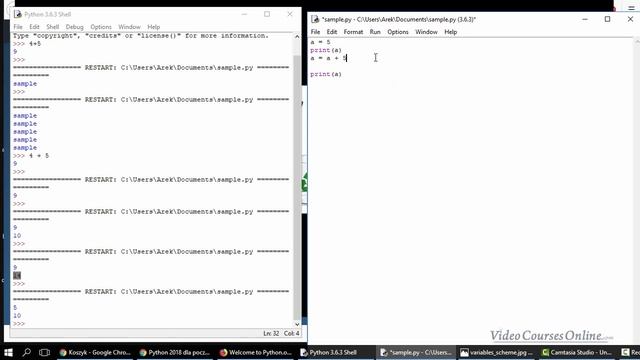Screen dimensions: 640x360
Task: Open Edit menu in Python Shell window
Action: [34, 27]
